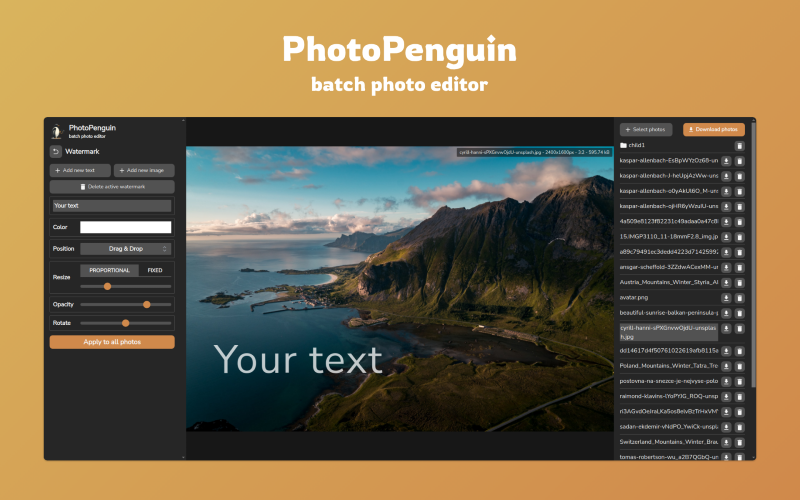The image size is (800, 500).
Task: Click Download photos button
Action: coord(714,130)
